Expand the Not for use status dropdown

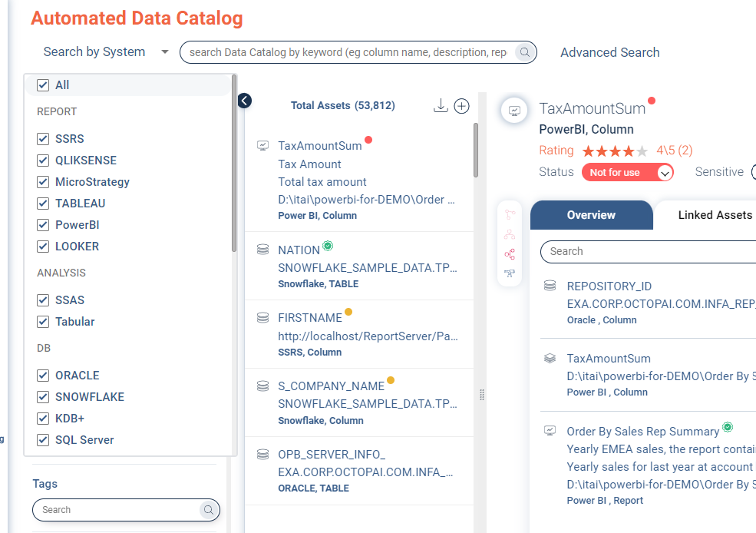(665, 173)
